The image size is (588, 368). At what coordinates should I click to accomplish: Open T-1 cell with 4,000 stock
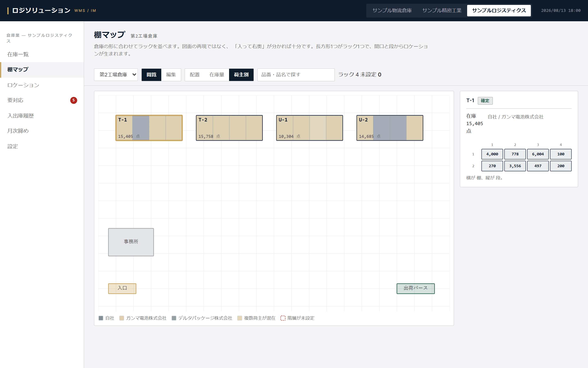[492, 154]
